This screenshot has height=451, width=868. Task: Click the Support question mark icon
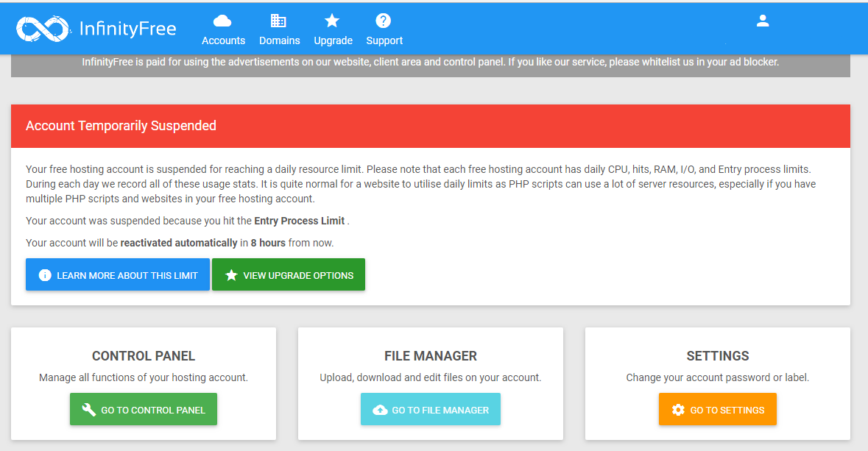[383, 21]
